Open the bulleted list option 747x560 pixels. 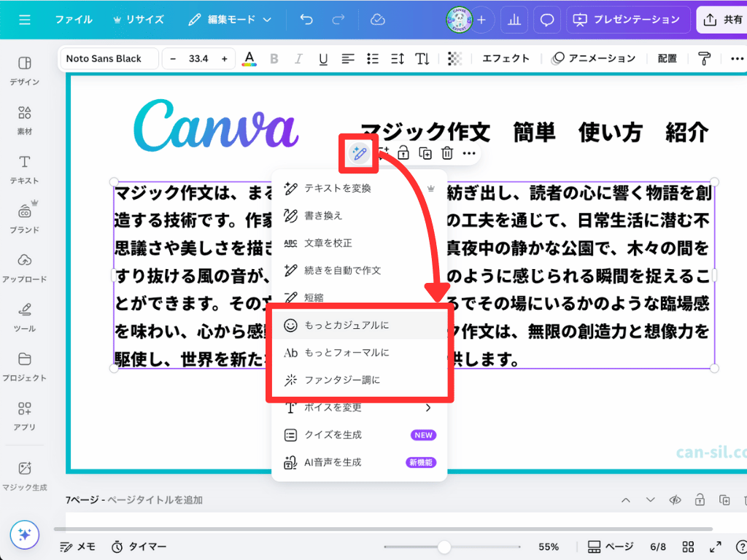[x=373, y=58]
